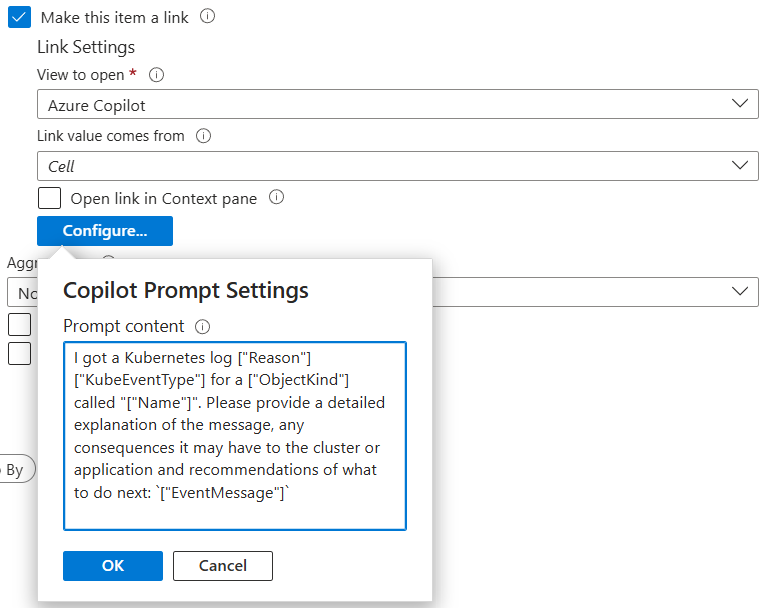Confirm prompt settings with OK
This screenshot has width=771, height=608.
coord(113,566)
